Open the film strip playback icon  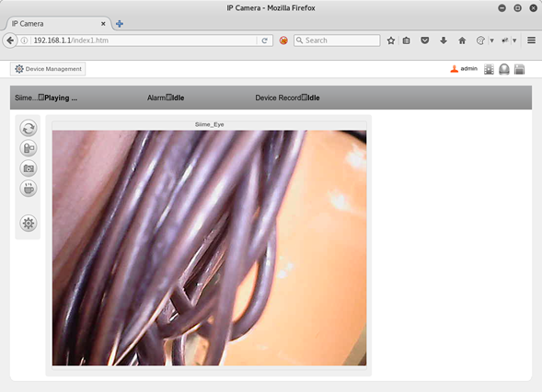tap(489, 69)
